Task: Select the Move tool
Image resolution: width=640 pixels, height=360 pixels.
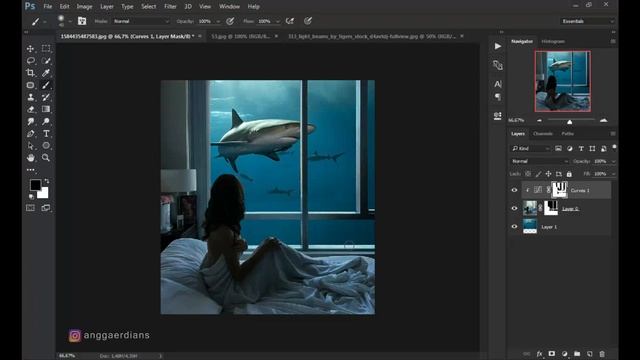Action: [30, 49]
